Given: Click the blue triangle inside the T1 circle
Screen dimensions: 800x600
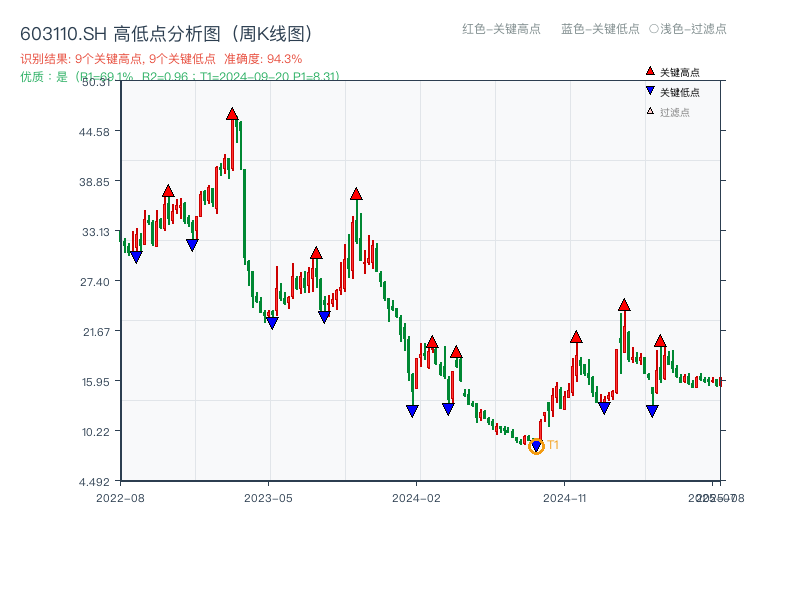Looking at the screenshot, I should 536,444.
